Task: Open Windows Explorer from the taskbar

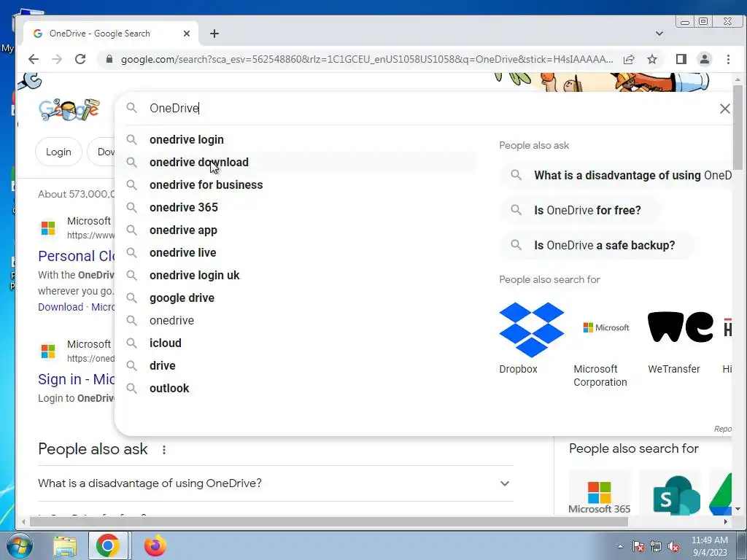Action: (x=65, y=545)
